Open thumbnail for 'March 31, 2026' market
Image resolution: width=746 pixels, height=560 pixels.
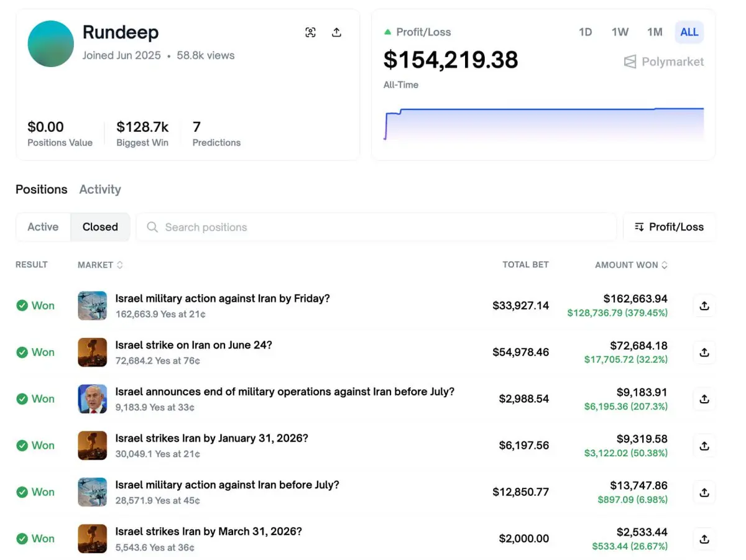point(92,538)
